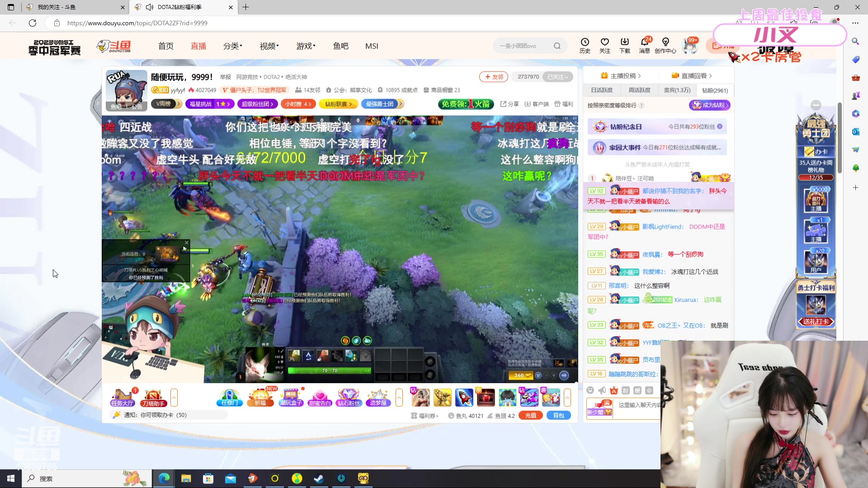Go to 首页 home in navigation
This screenshot has height=488, width=868.
tap(166, 46)
